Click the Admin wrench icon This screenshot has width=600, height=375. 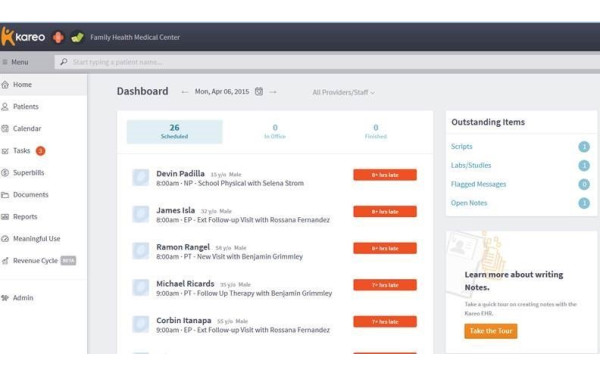(x=5, y=298)
